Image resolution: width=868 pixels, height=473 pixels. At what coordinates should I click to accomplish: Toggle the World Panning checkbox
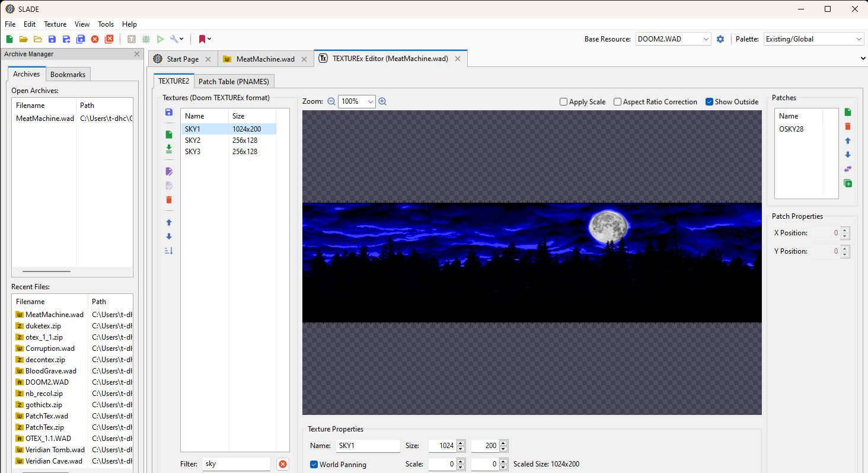click(314, 464)
